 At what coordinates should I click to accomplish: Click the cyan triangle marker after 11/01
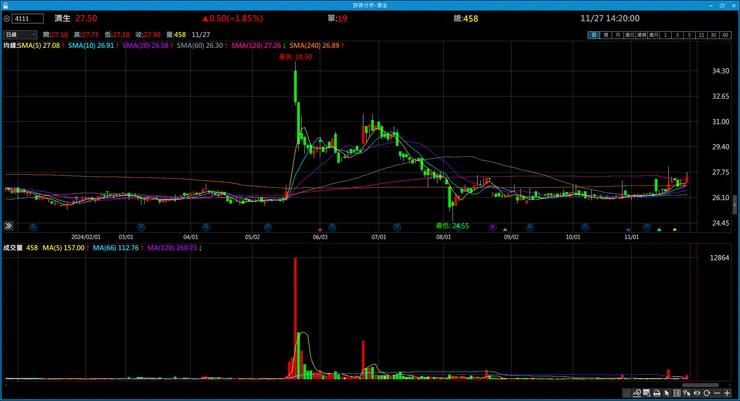tap(659, 230)
